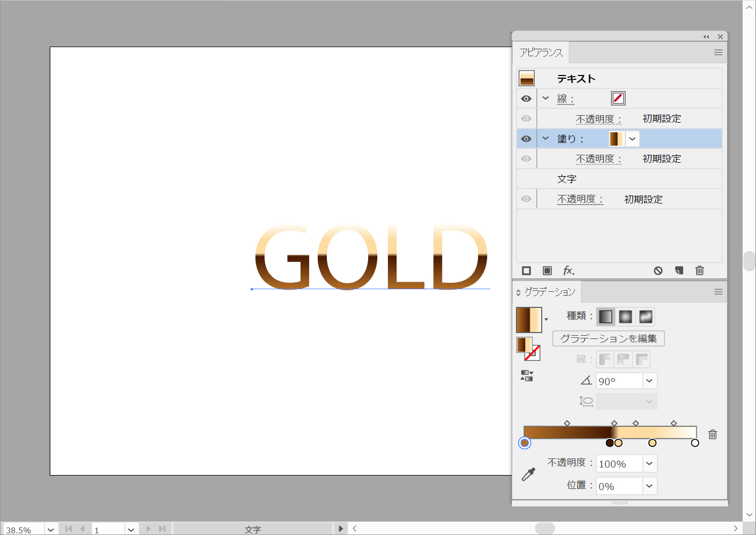Duplicate the selected appearance item
The width and height of the screenshot is (756, 535).
[x=679, y=271]
